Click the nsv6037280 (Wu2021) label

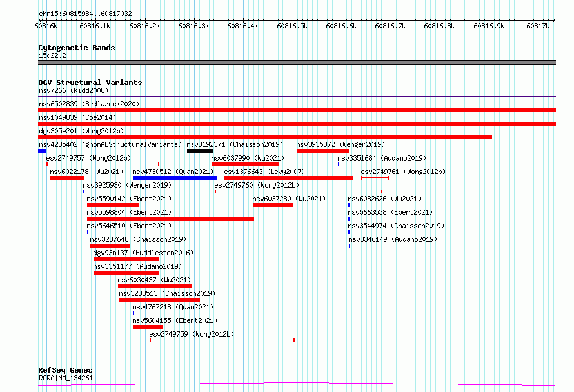coord(289,199)
